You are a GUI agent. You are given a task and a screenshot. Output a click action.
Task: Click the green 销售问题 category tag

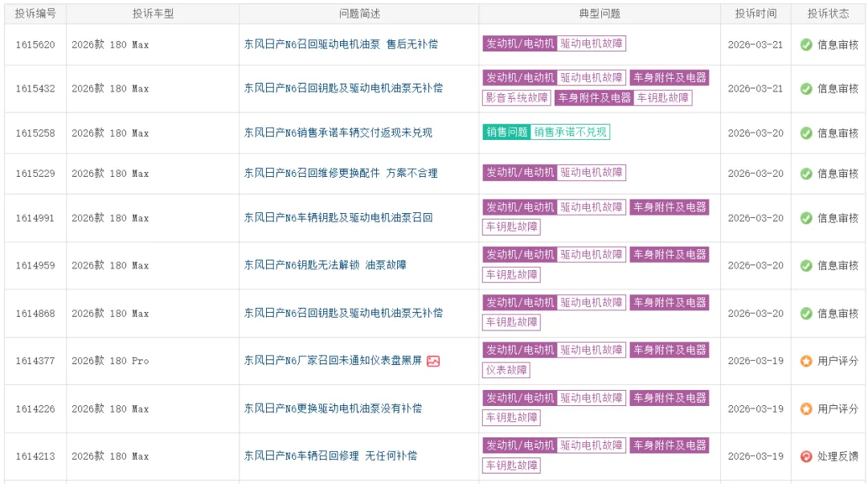pos(507,132)
